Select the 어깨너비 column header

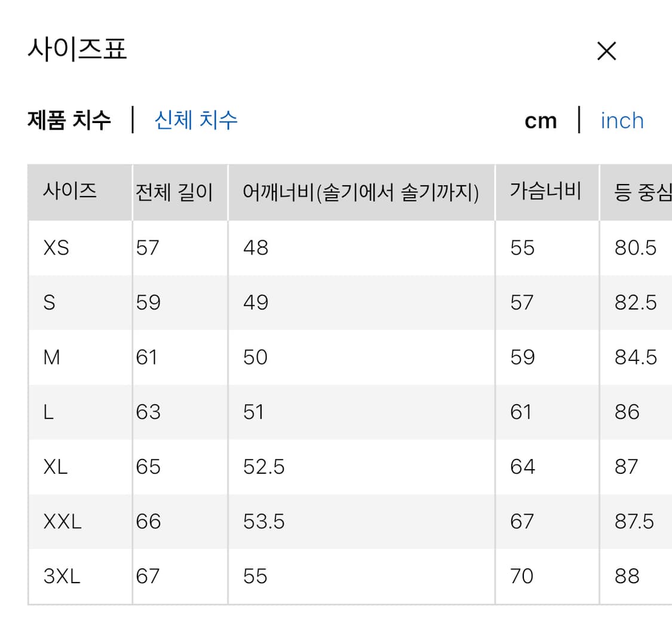361,191
